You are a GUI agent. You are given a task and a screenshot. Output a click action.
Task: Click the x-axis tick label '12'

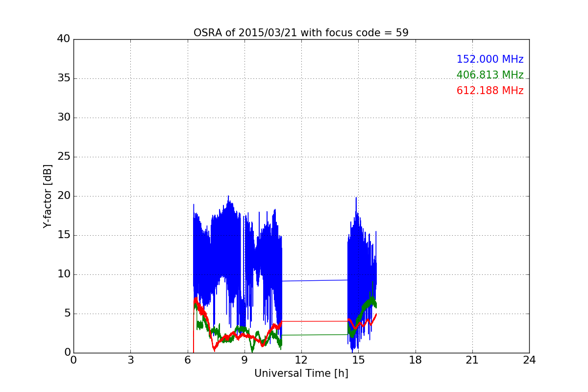[x=301, y=360]
